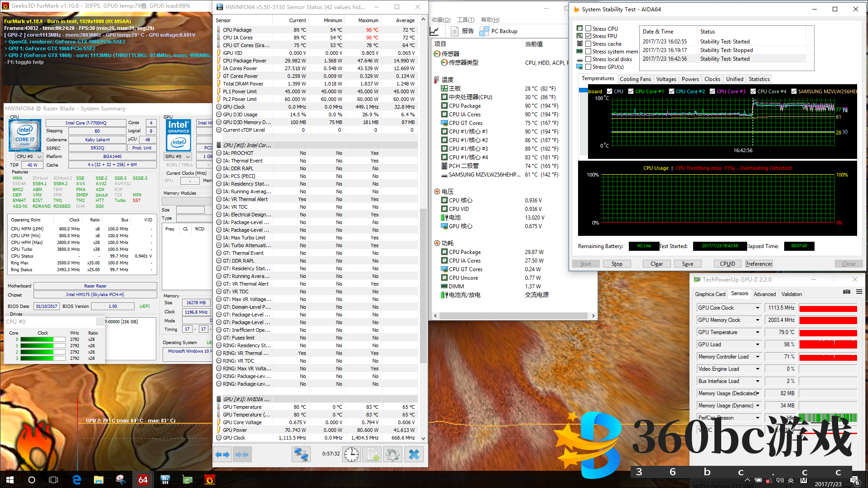
Task: Open Microsoft Edge from the taskbar
Action: [77, 479]
